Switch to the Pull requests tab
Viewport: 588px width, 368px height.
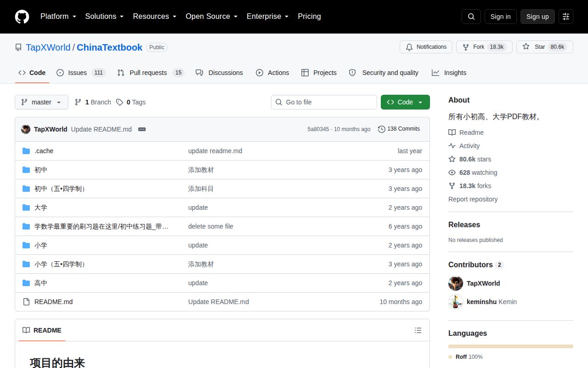(x=150, y=73)
